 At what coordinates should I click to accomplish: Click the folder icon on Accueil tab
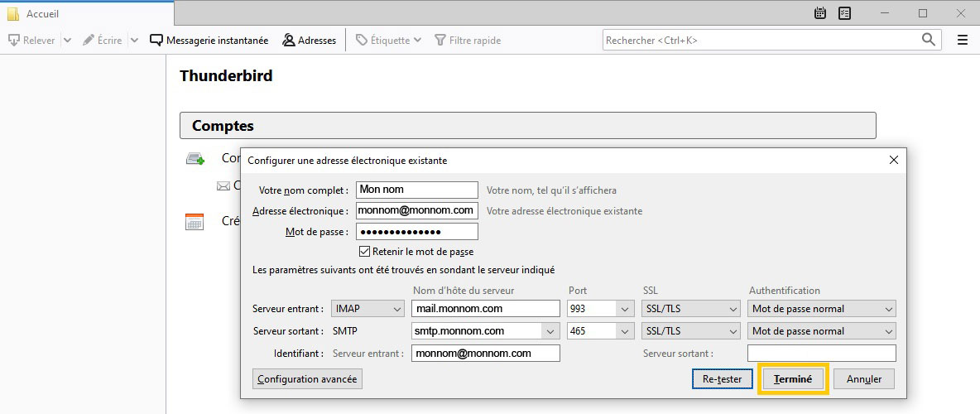[13, 14]
